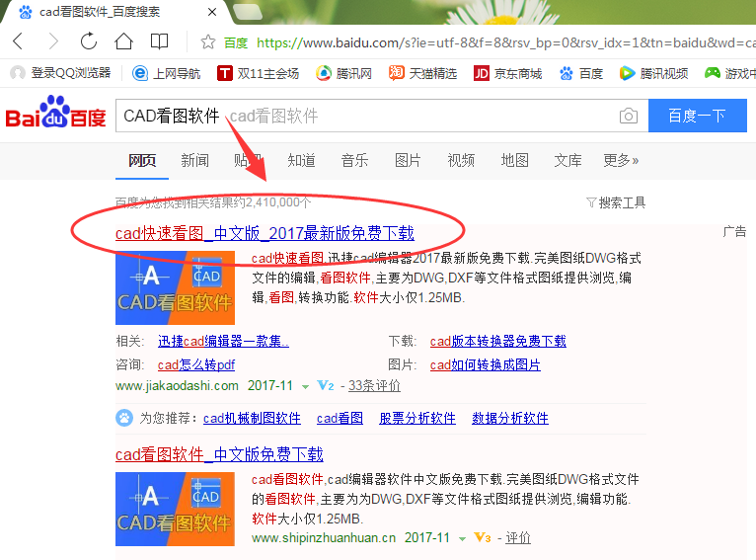Image resolution: width=756 pixels, height=560 pixels.
Task: Open cad版本转换器免费下载 link
Action: (498, 342)
